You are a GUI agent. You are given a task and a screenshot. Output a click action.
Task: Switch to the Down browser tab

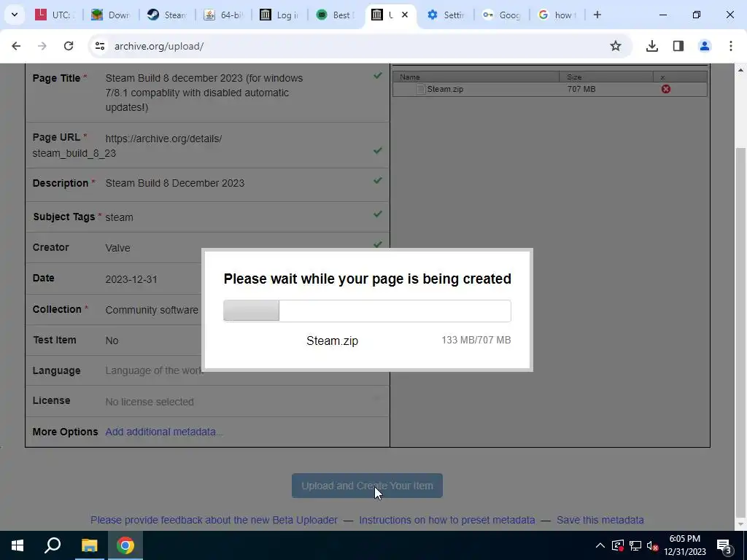click(111, 15)
